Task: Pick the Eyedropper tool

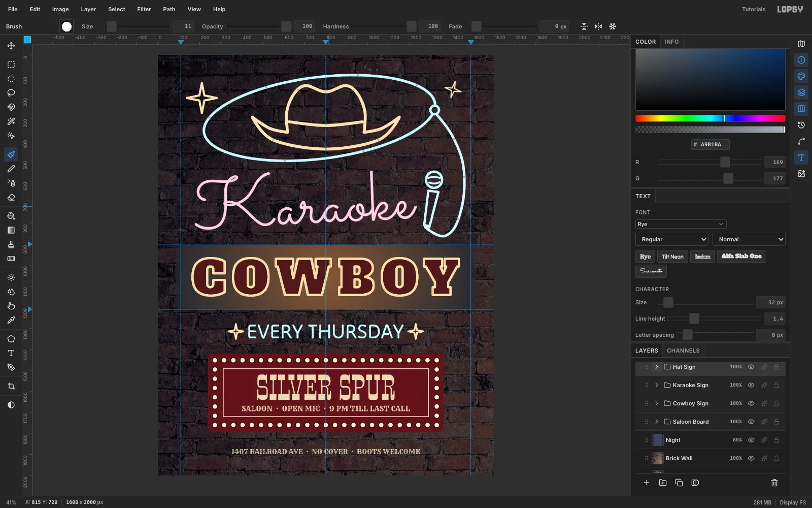Action: coord(11,320)
